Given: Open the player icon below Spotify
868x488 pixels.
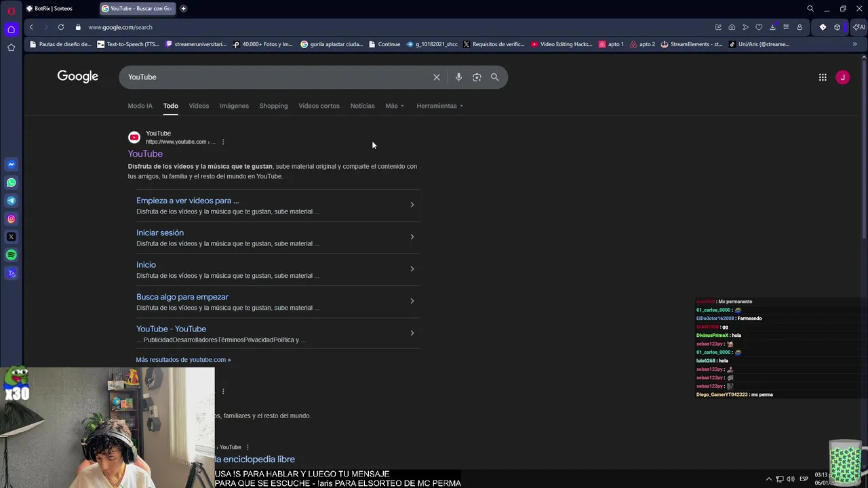Looking at the screenshot, I should pos(11,273).
